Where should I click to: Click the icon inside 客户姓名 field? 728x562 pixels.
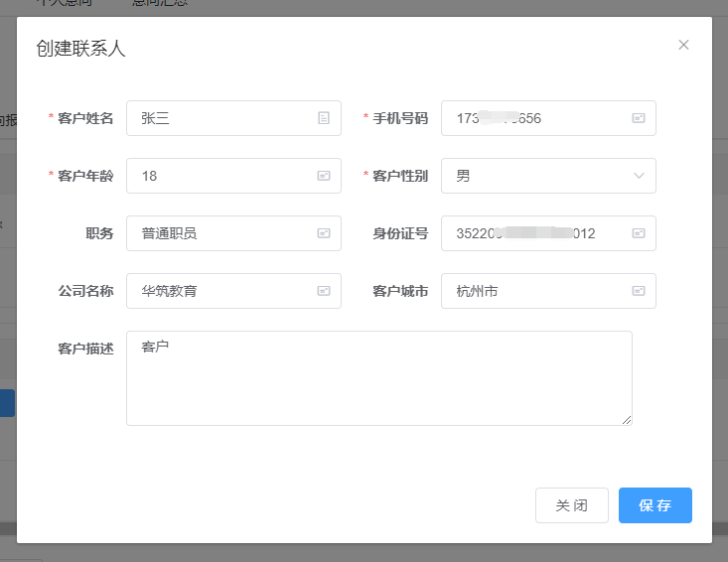point(324,118)
